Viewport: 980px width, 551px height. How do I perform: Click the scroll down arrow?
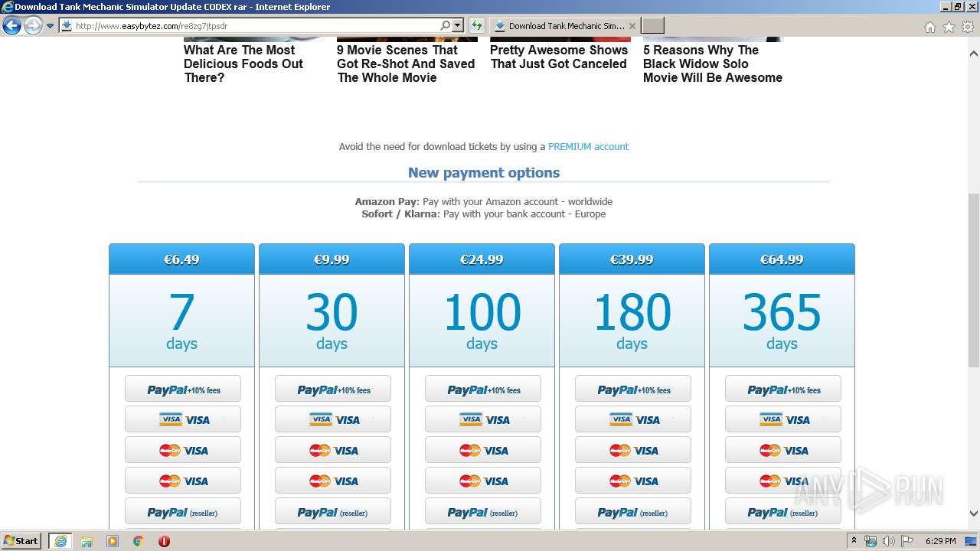(x=973, y=514)
